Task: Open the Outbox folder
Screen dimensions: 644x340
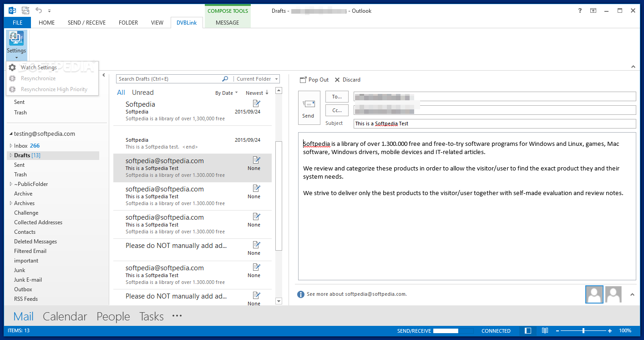Action: [x=23, y=289]
